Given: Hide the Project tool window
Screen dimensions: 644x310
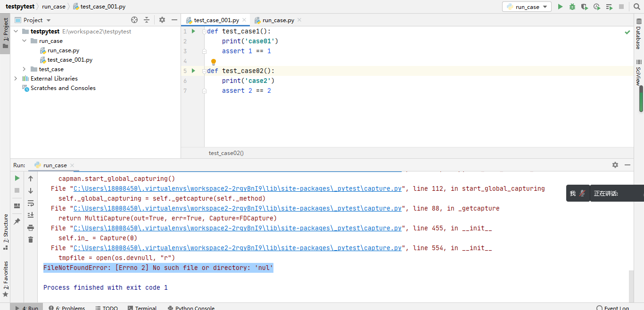Looking at the screenshot, I should pos(174,20).
